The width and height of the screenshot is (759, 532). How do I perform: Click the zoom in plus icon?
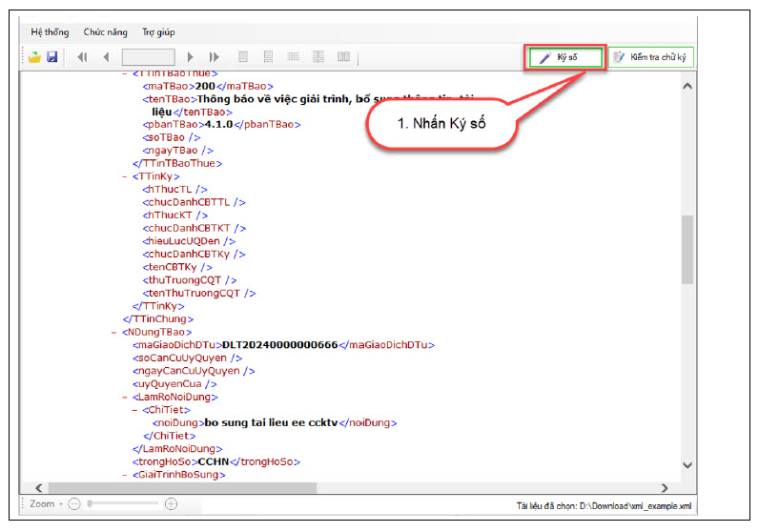[x=171, y=503]
